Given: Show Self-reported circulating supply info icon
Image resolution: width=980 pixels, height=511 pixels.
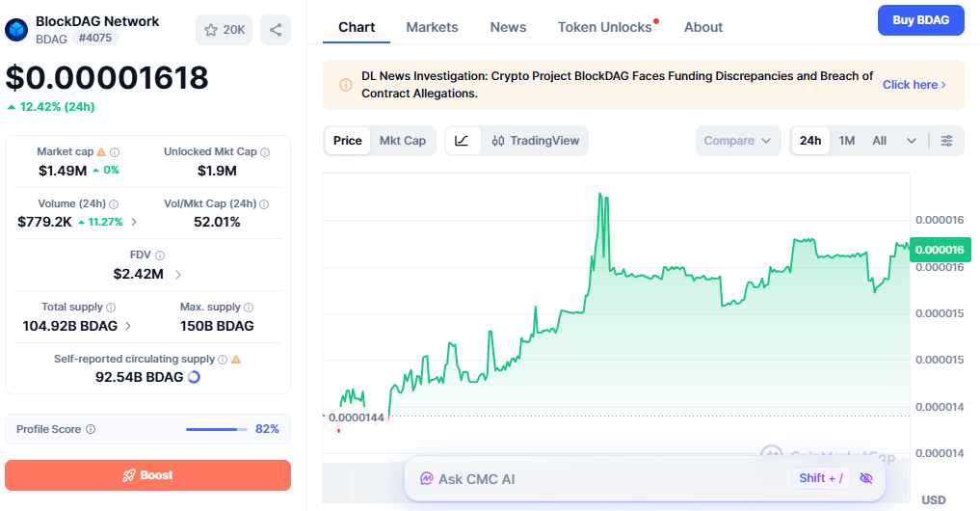Looking at the screenshot, I should (x=222, y=359).
